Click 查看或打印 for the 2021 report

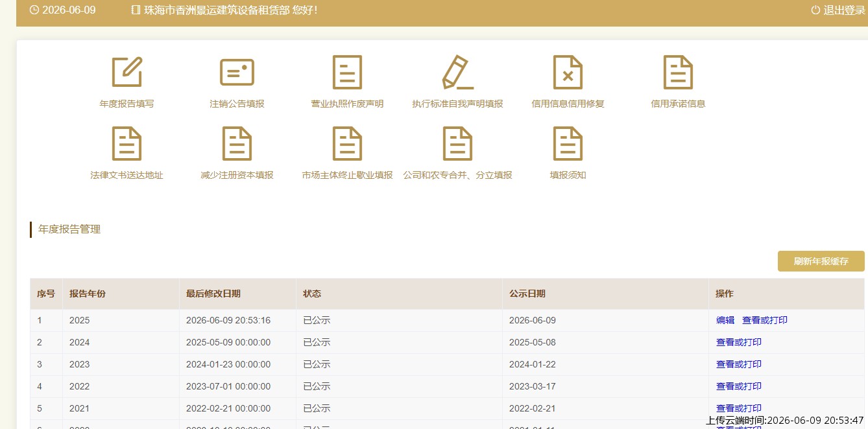pos(739,408)
